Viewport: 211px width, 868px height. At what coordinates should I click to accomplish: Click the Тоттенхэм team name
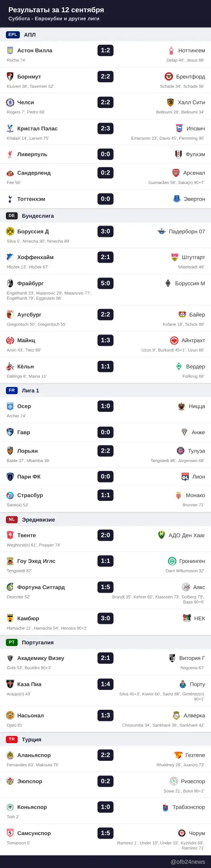pos(31,199)
